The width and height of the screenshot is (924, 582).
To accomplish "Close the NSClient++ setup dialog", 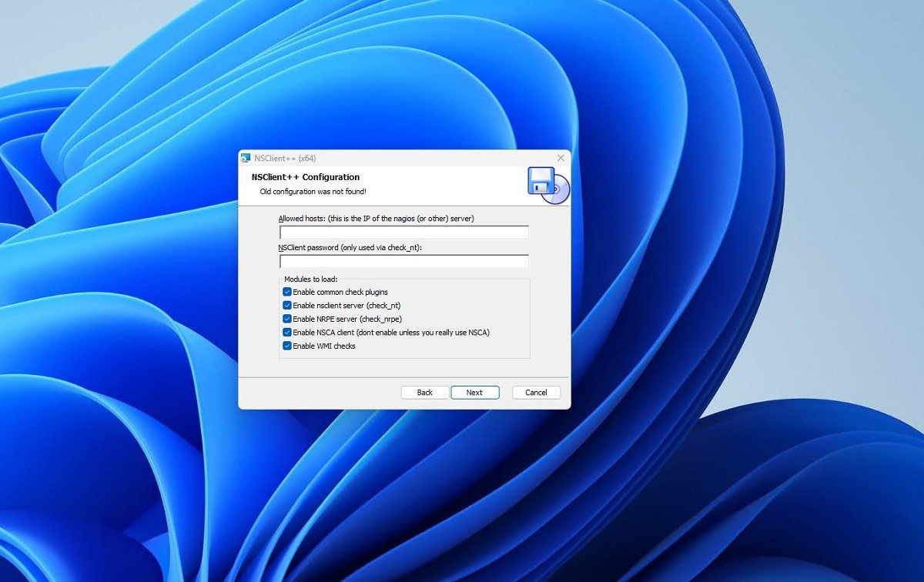I will [561, 158].
